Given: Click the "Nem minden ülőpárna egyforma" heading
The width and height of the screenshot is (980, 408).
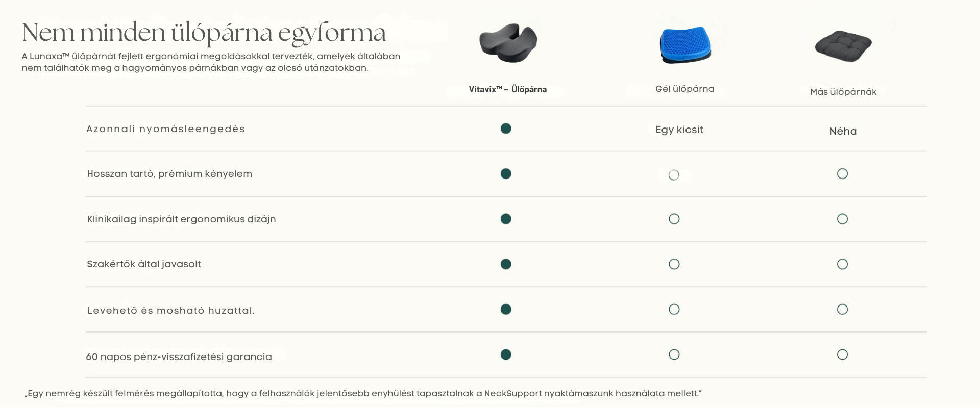Looking at the screenshot, I should pyautogui.click(x=204, y=33).
